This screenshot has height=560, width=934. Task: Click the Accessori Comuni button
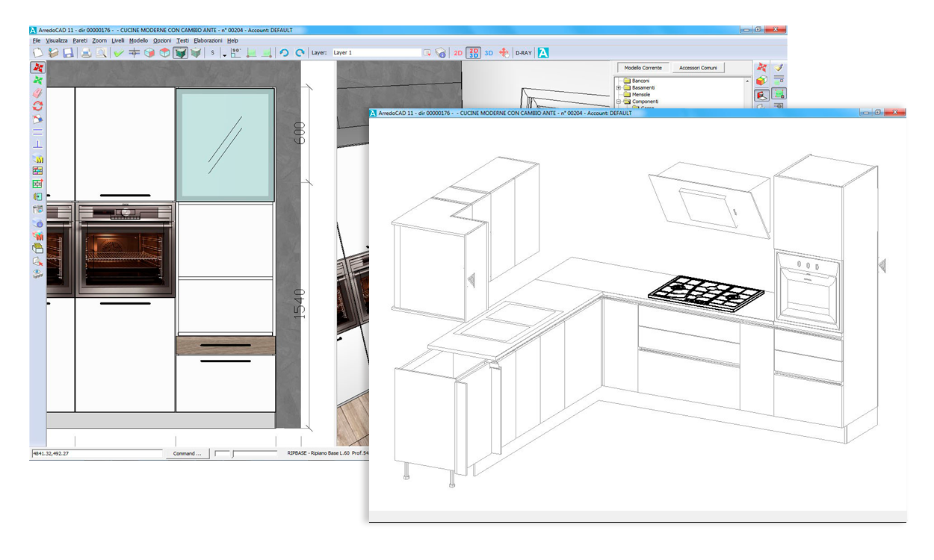pos(698,68)
